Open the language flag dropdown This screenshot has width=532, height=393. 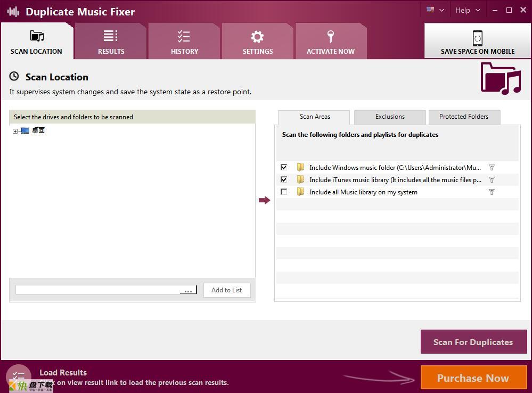tap(435, 10)
